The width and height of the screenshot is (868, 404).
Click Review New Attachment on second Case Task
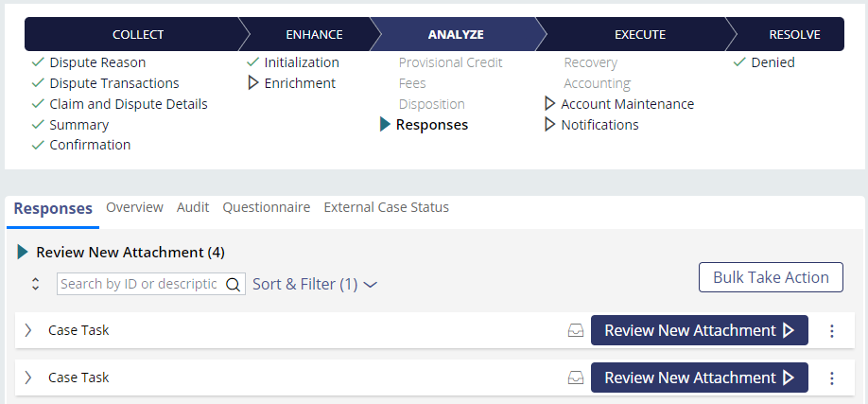(699, 378)
